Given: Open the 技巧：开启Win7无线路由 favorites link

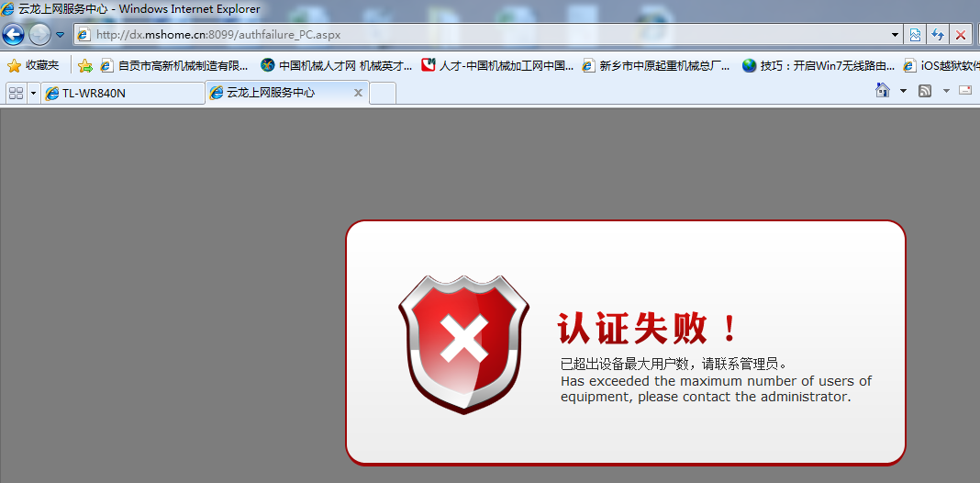Looking at the screenshot, I should point(819,65).
